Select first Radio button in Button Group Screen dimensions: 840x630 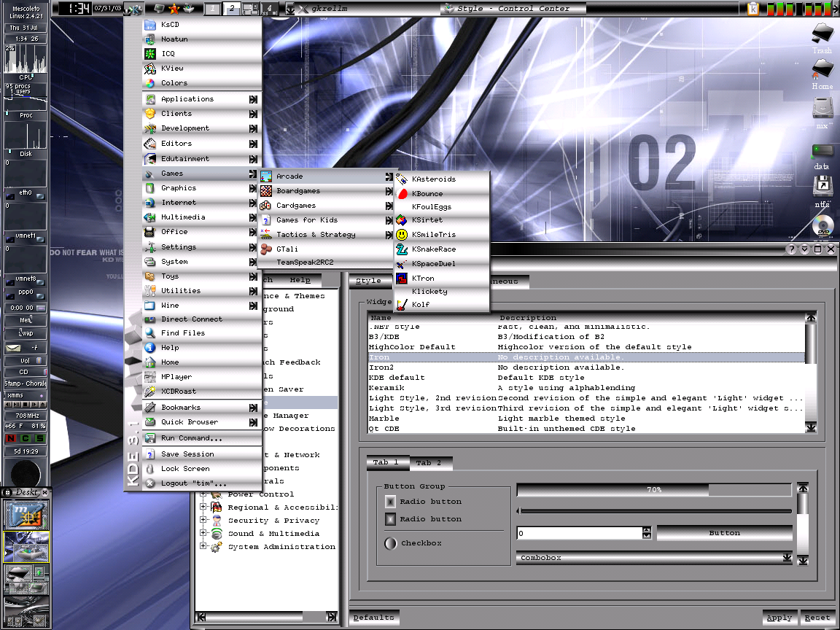[x=391, y=502]
